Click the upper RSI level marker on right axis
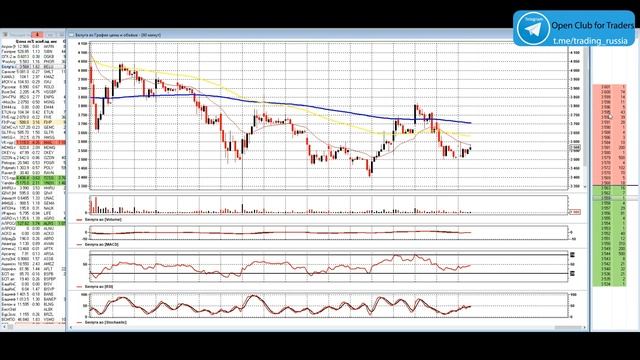Screen dimensions: 640x360 coord(572,255)
